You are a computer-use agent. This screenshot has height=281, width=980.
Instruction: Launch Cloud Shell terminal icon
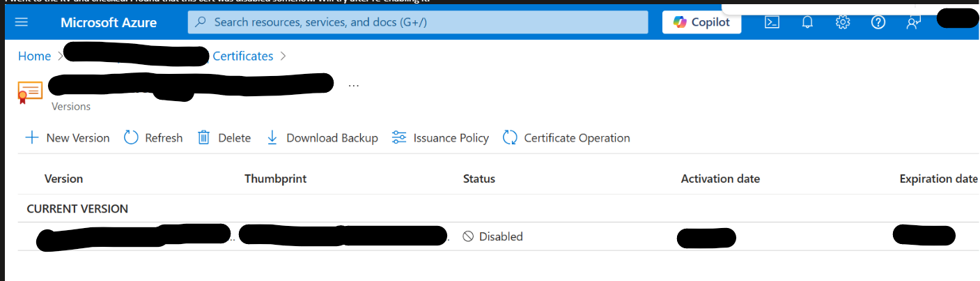pyautogui.click(x=772, y=22)
